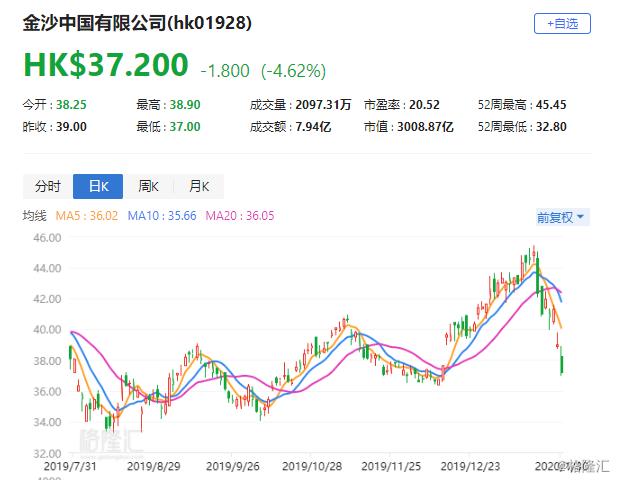This screenshot has height=480, width=617.
Task: Click the latest green candlestick at chart's right end
Action: tap(562, 362)
